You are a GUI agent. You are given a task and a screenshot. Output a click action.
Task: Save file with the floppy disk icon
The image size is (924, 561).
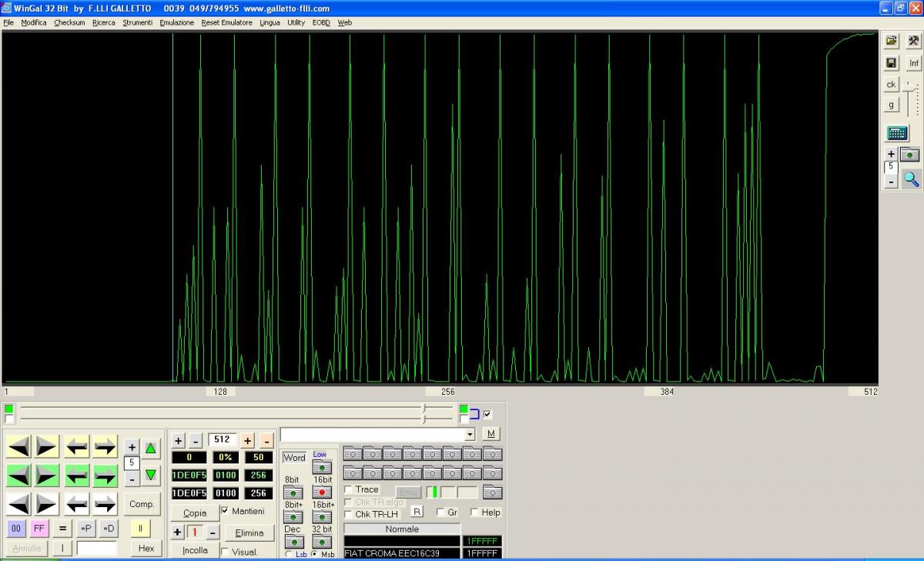[892, 63]
